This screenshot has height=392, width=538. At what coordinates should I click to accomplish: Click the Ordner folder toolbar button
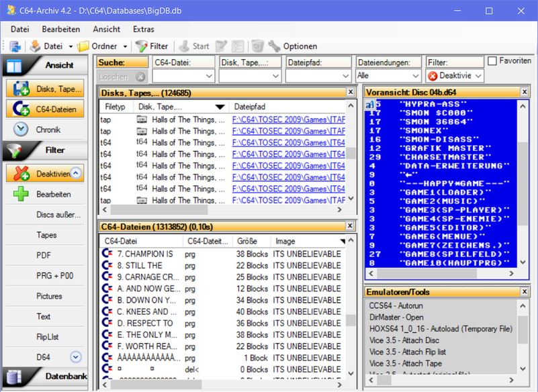tap(97, 46)
